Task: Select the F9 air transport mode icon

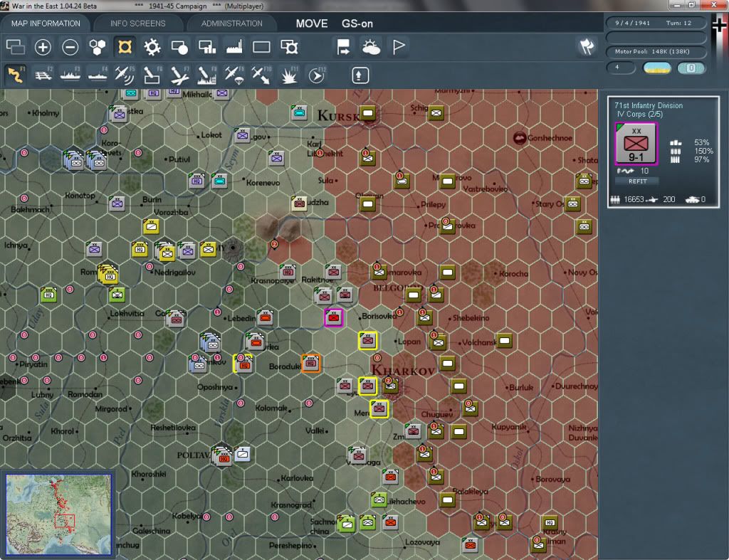Action: tap(234, 75)
